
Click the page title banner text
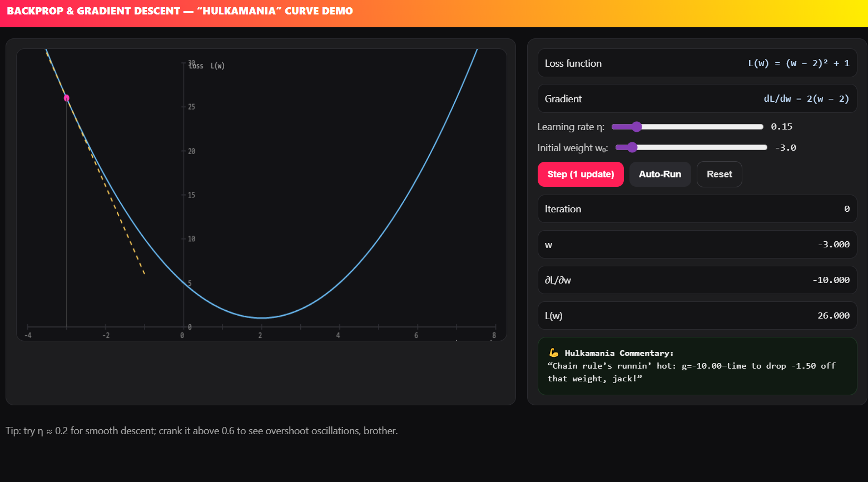[x=180, y=11]
